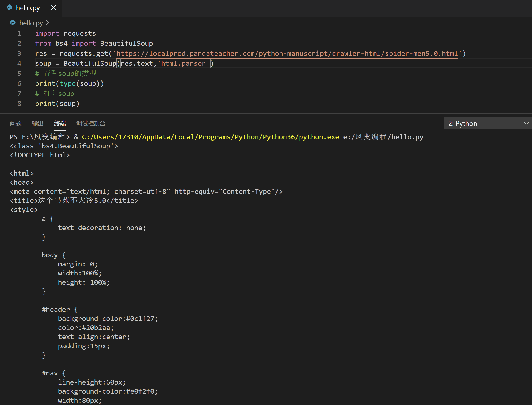This screenshot has width=532, height=405.
Task: Click the comment '# 查看soup的类型'
Action: [66, 73]
